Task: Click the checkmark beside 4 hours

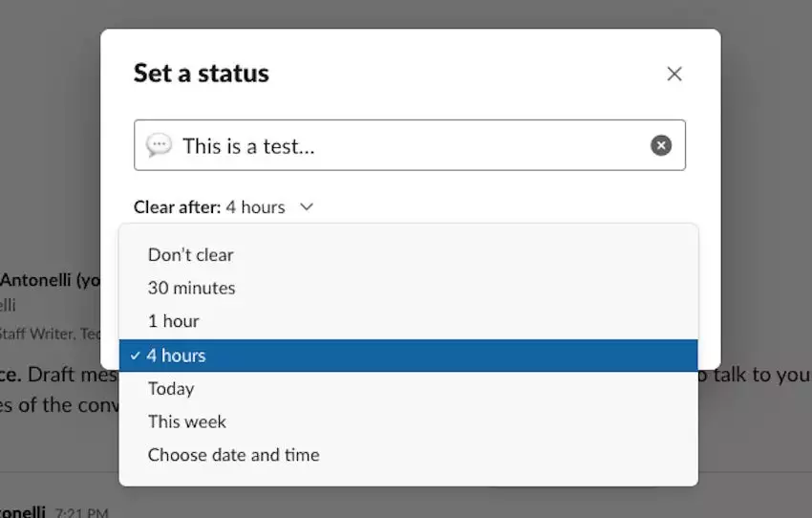Action: [x=136, y=355]
